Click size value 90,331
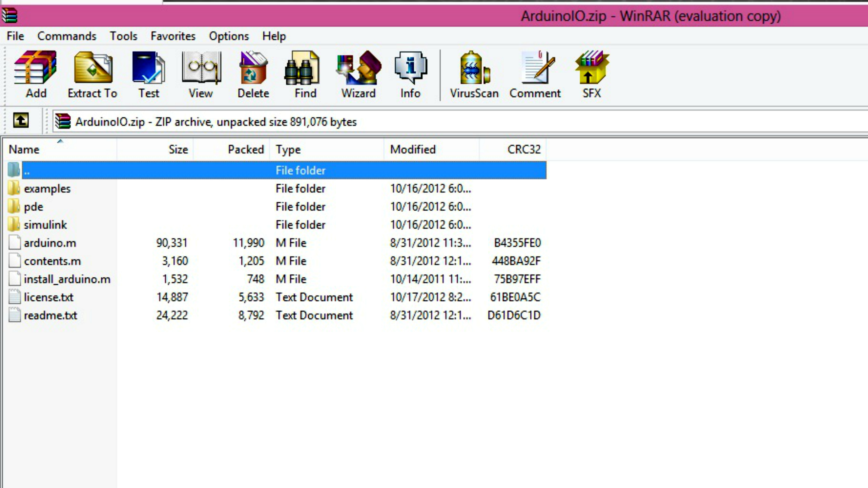This screenshot has width=868, height=488. coord(172,243)
